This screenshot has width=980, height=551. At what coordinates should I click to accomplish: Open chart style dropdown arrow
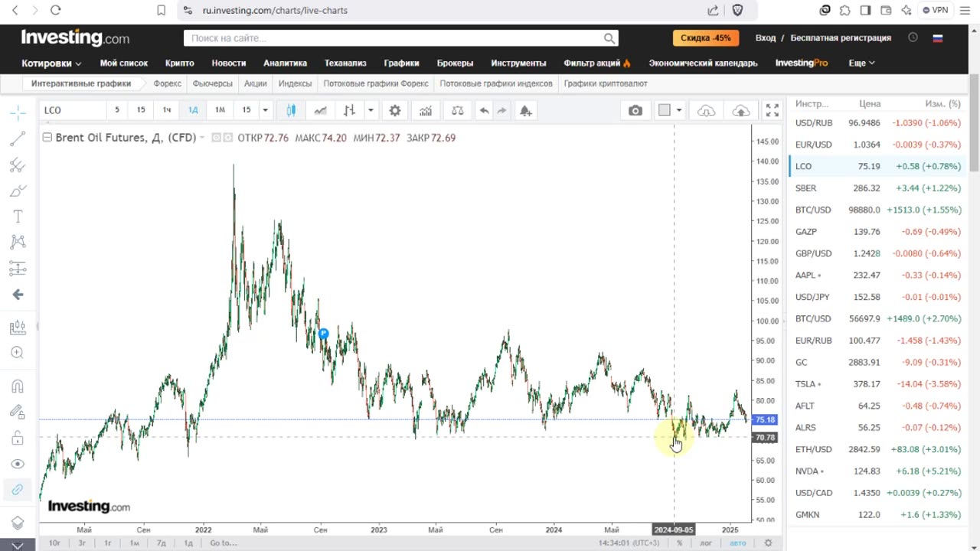(371, 110)
